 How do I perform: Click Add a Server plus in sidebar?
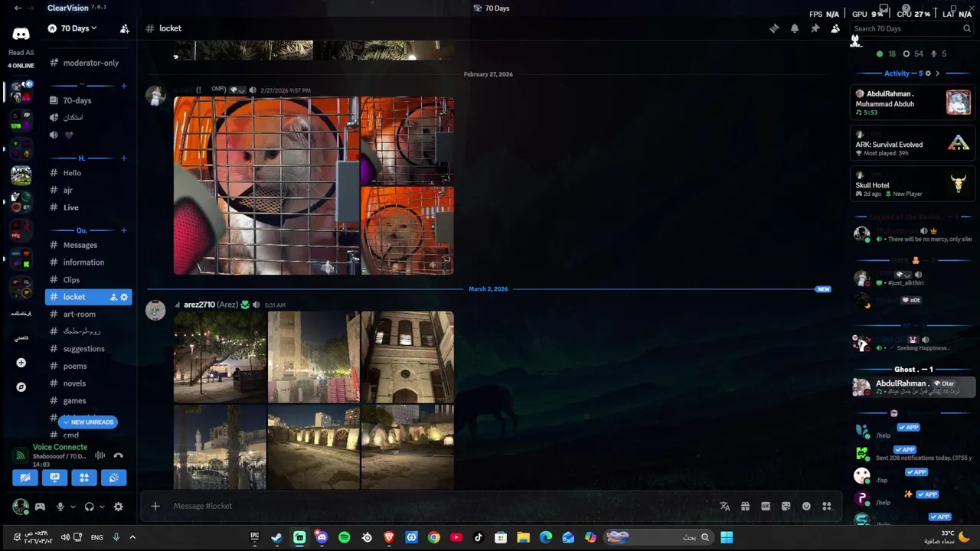[21, 363]
